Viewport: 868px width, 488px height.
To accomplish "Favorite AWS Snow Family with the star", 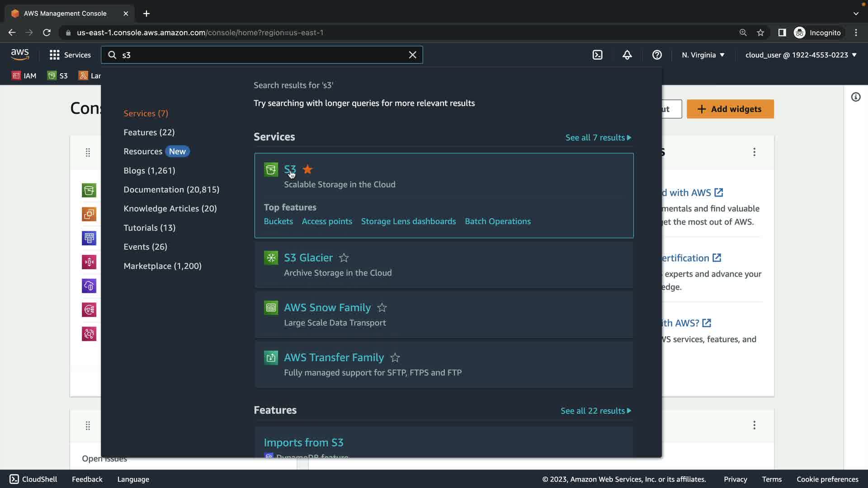I will [x=382, y=308].
